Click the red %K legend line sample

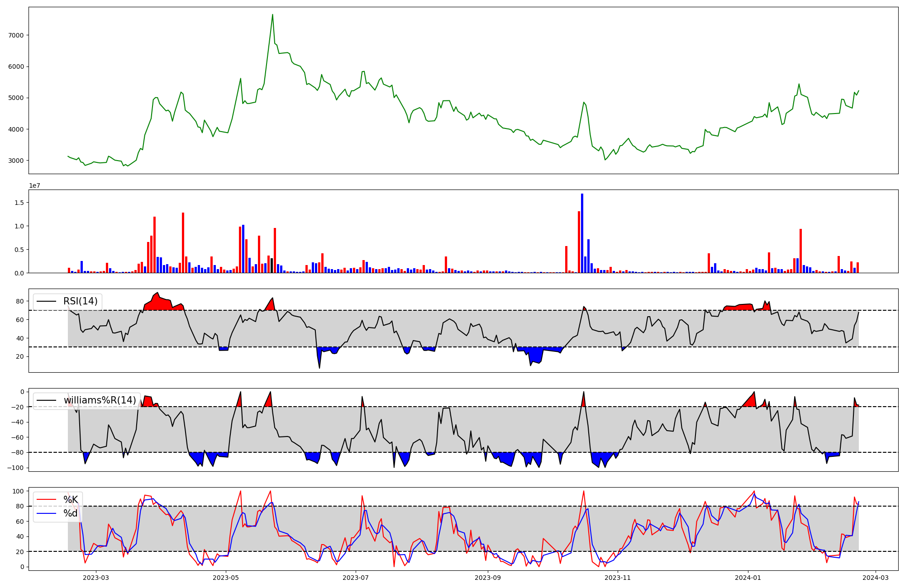46,499
